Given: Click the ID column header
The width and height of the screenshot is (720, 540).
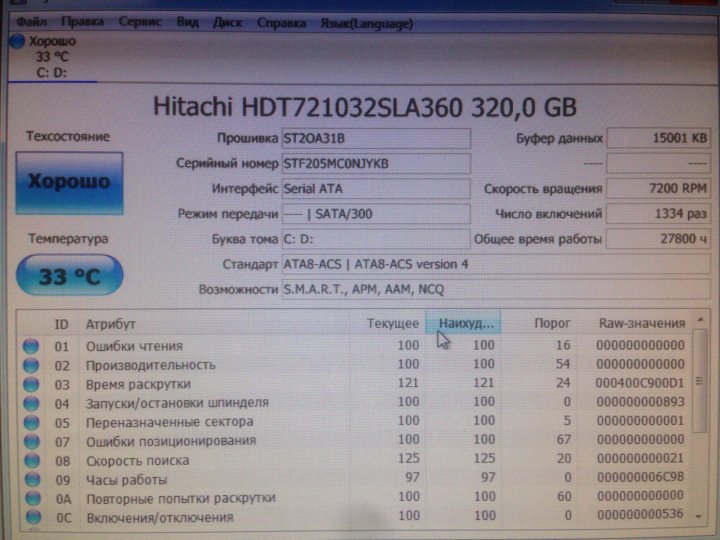Looking at the screenshot, I should (x=61, y=324).
